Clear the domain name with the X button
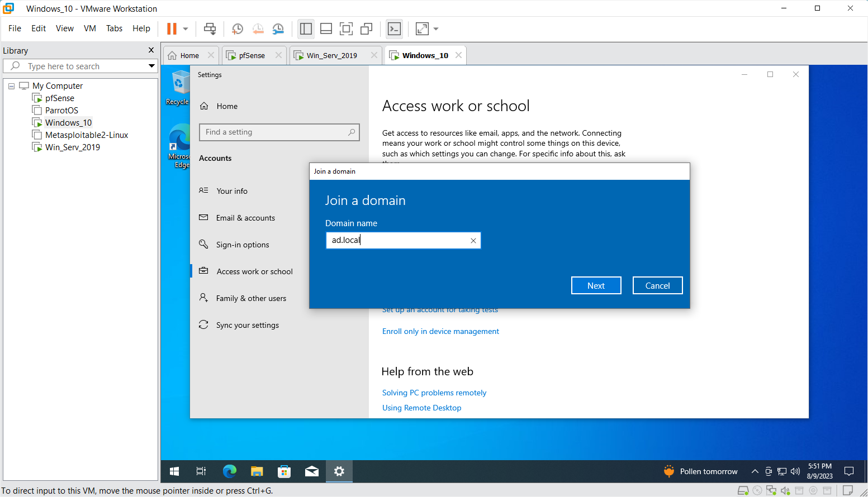This screenshot has width=868, height=497. (x=473, y=241)
